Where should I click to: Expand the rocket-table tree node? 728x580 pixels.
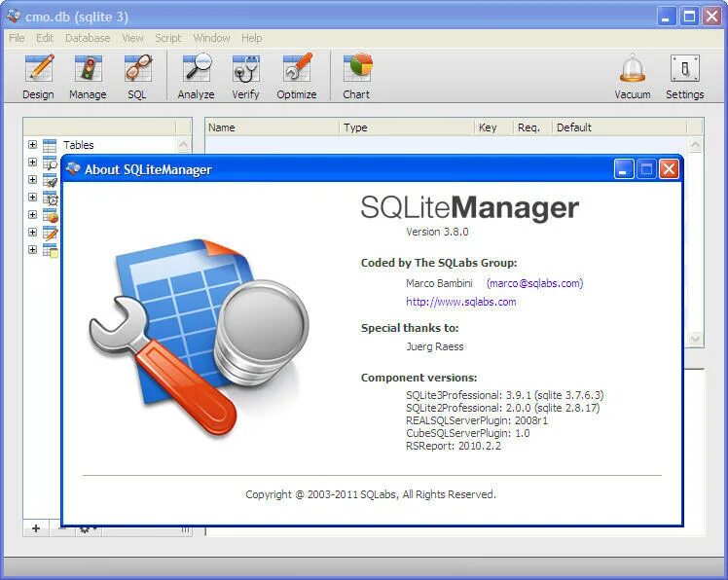(32, 180)
